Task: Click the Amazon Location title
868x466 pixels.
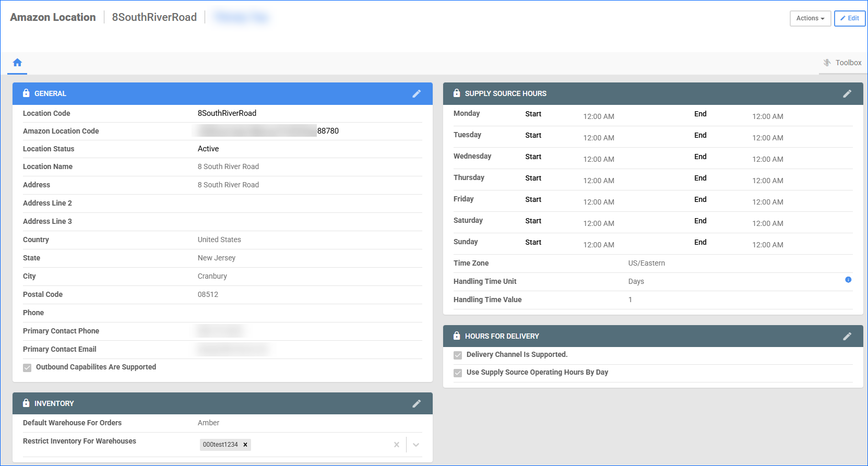Action: (53, 17)
